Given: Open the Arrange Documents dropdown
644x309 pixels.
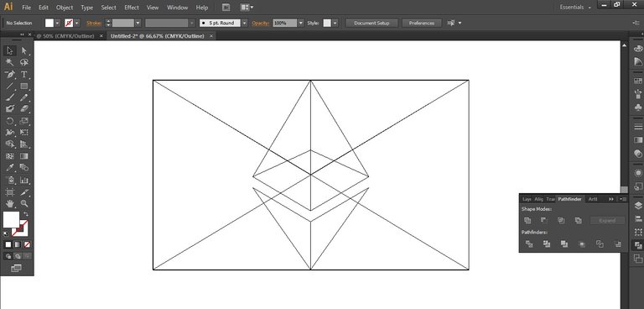Looking at the screenshot, I should (247, 7).
